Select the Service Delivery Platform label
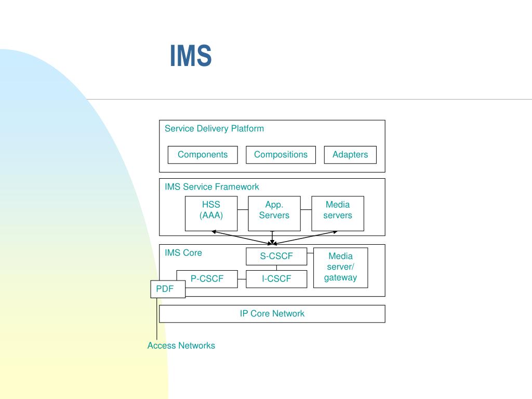 pos(214,129)
